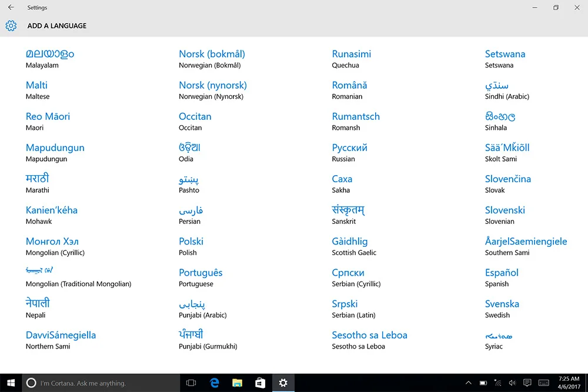Select Reo Māori language entry
This screenshot has width=588, height=392.
click(48, 121)
